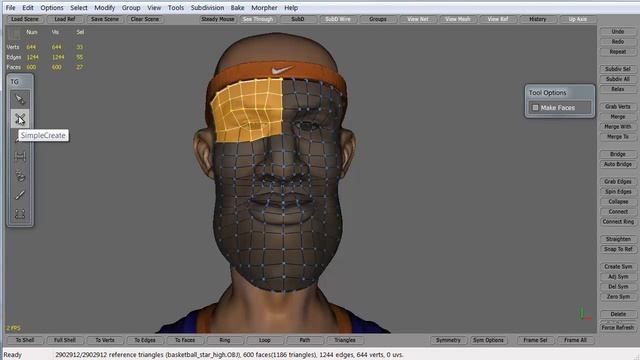Open the Bake menu
The image size is (640, 360).
238,8
